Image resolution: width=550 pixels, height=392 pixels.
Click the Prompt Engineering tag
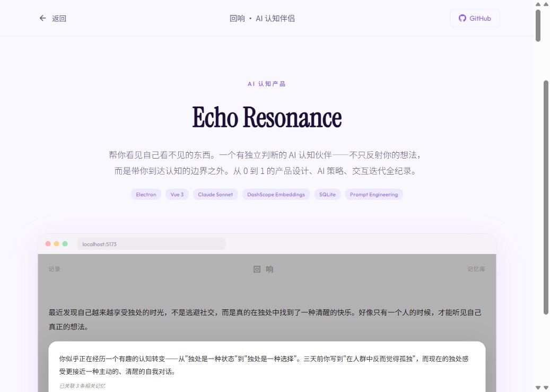(374, 194)
